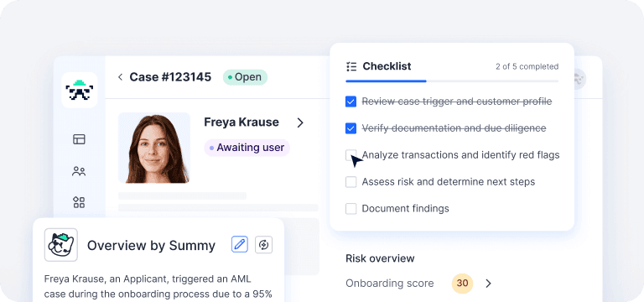Image resolution: width=644 pixels, height=302 pixels.
Task: Click the Analyze transactions and identify red flags text
Action: click(461, 155)
